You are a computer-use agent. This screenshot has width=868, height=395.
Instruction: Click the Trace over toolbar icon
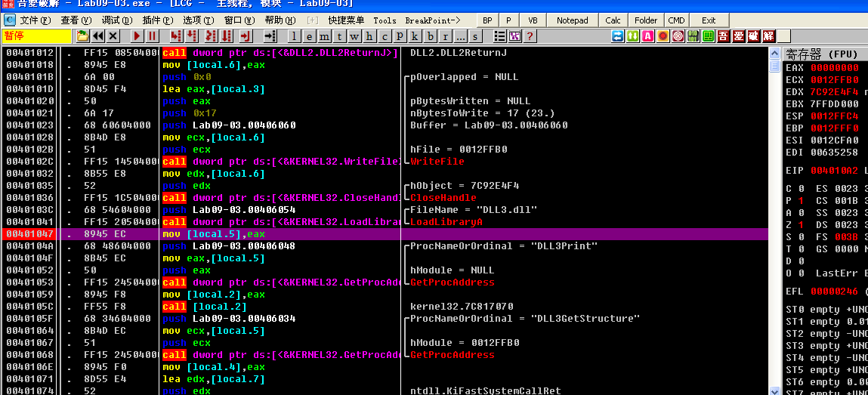227,36
